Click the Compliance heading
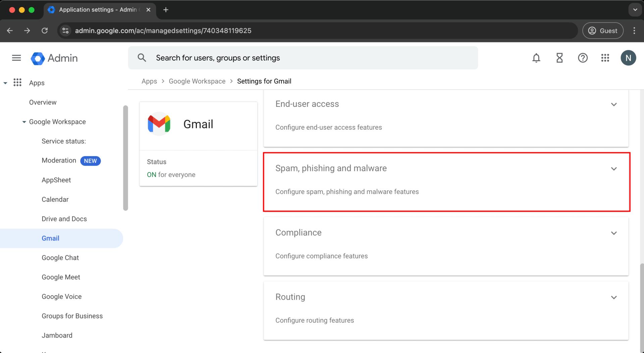The width and height of the screenshot is (644, 353). click(x=298, y=232)
